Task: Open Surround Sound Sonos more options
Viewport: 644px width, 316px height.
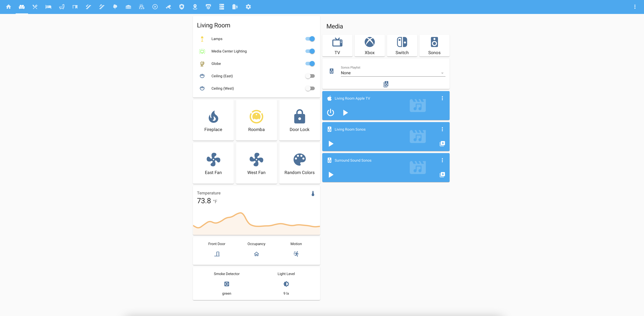Action: 442,160
